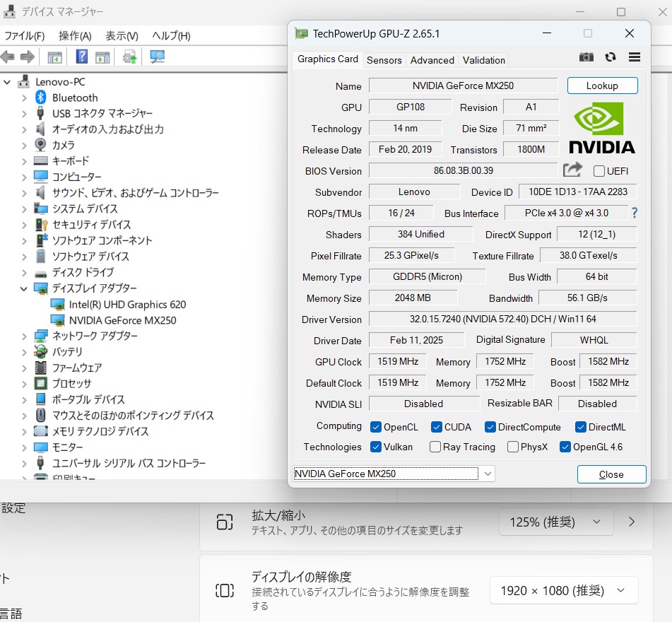Switch to the Advanced tab
This screenshot has height=622, width=672.
[x=432, y=60]
